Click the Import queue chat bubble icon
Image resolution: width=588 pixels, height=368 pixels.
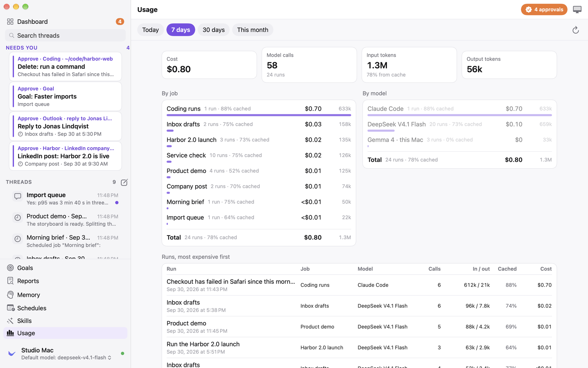click(17, 196)
